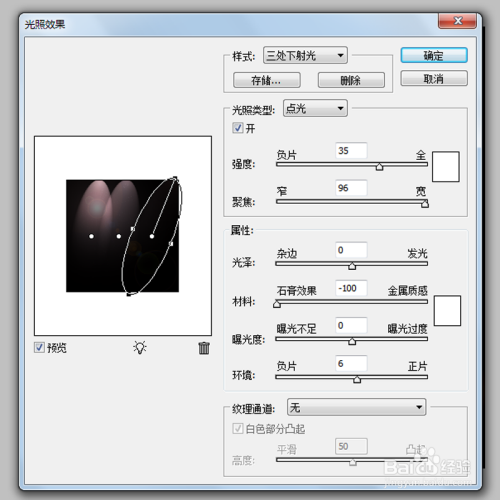
Task: Click the 环境 value field showing 6
Action: 351,363
